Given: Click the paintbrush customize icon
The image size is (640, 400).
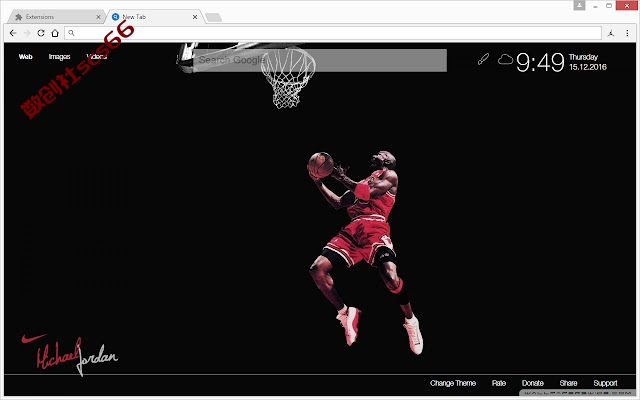Looking at the screenshot, I should coord(483,60).
